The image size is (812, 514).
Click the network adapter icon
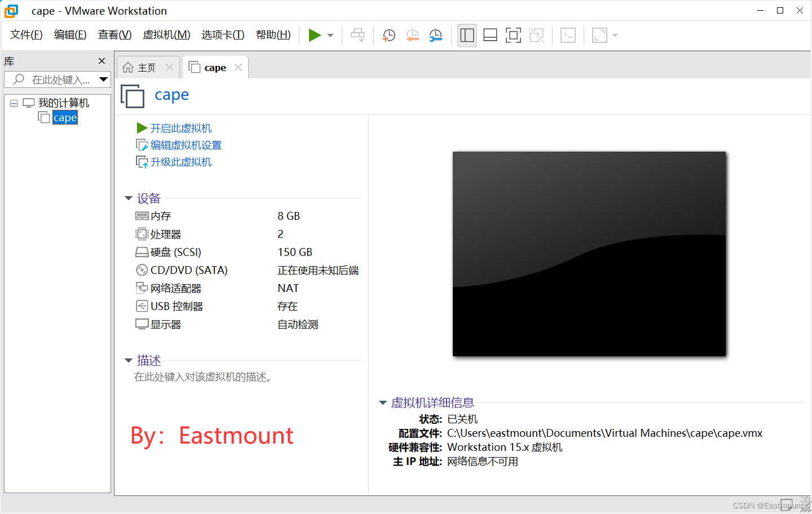point(142,288)
